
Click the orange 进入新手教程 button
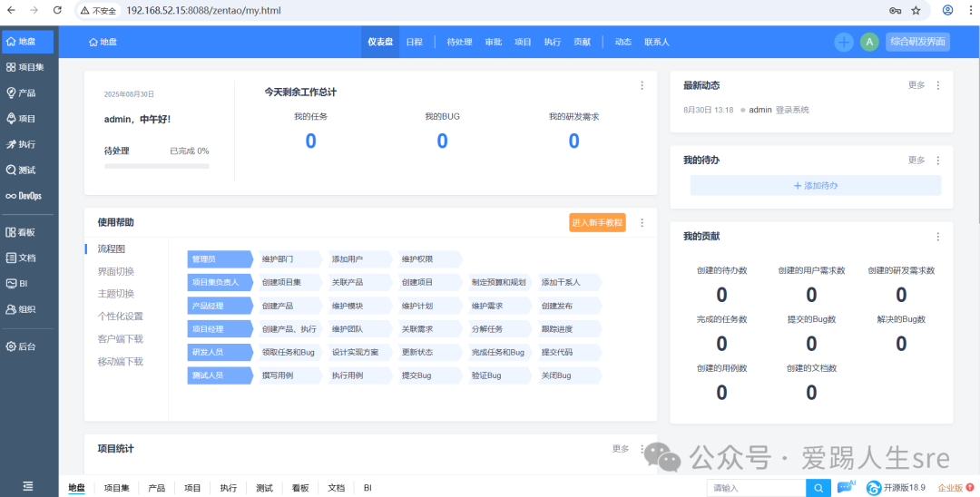(x=597, y=222)
